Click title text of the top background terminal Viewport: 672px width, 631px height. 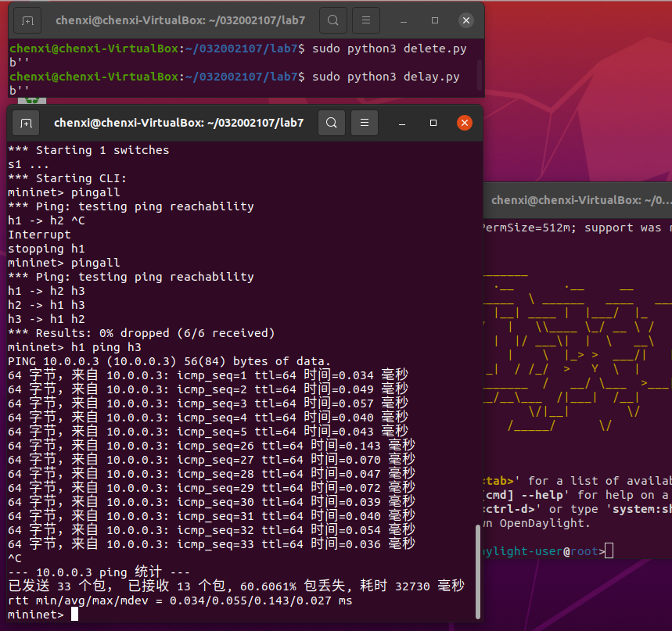[x=181, y=20]
